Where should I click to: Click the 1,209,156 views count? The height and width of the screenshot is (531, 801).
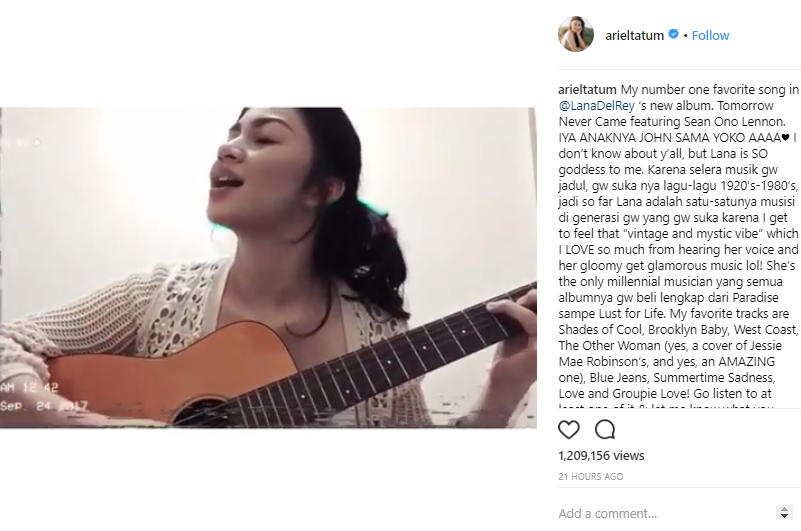tap(601, 455)
